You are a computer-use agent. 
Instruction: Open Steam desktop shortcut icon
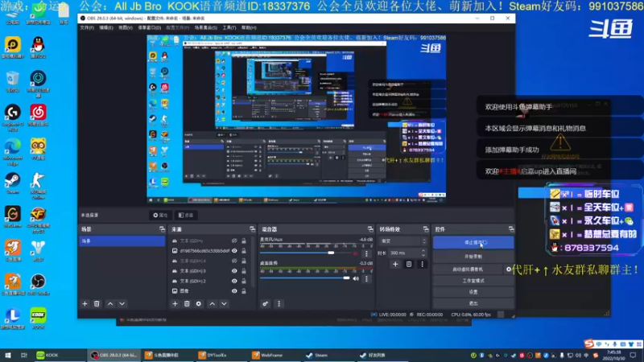(13, 183)
